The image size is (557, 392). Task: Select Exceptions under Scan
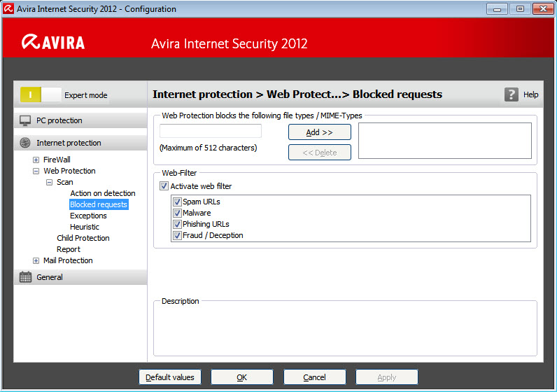(88, 216)
